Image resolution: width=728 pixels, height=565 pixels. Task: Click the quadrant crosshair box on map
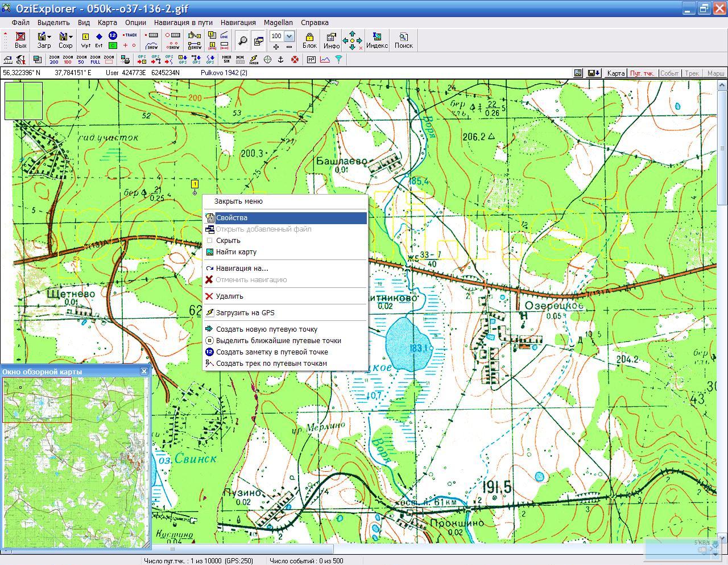click(23, 101)
